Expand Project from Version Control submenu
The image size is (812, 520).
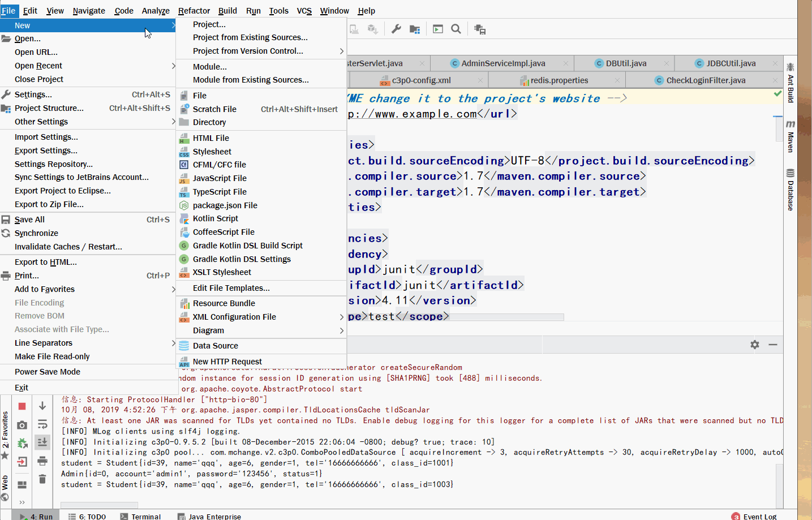341,51
